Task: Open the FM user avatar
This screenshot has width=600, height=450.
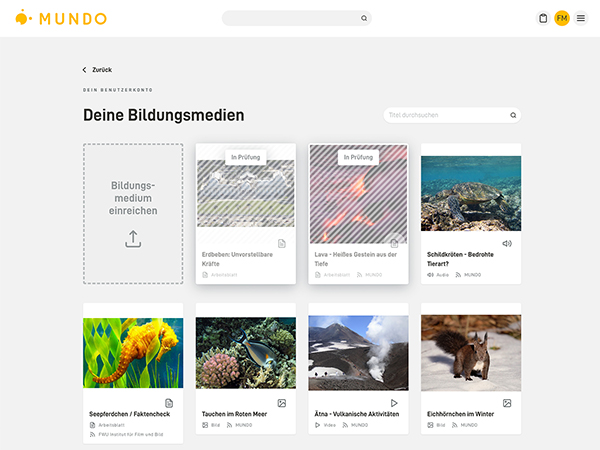Action: pos(562,18)
